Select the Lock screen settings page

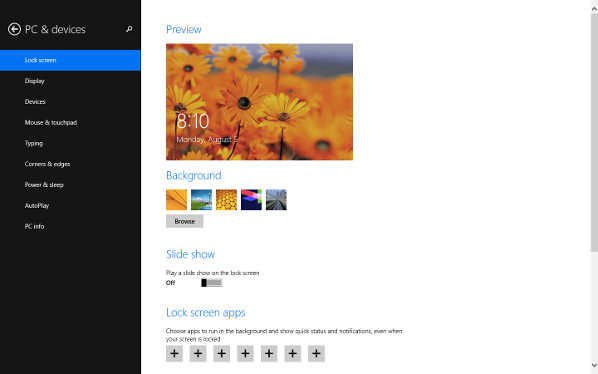(x=70, y=60)
